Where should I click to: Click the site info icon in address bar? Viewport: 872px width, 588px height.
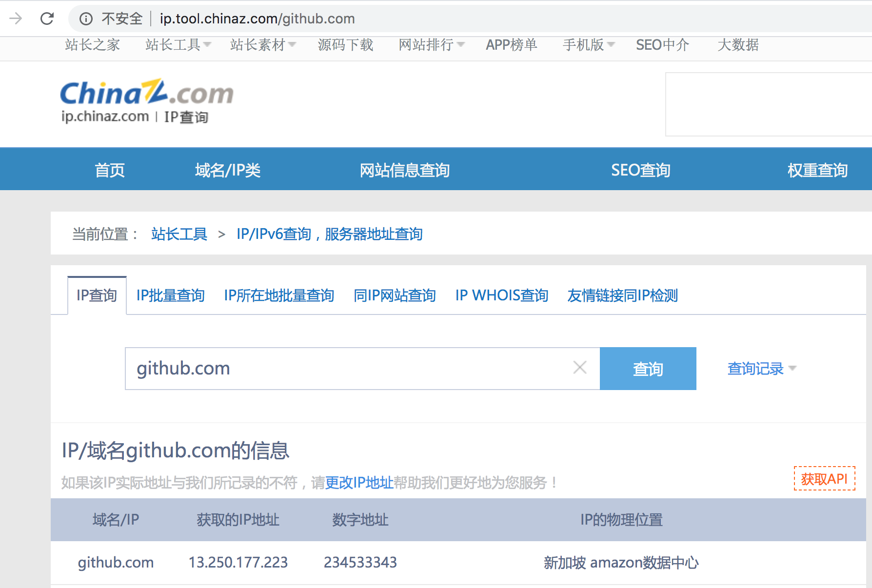[x=86, y=19]
